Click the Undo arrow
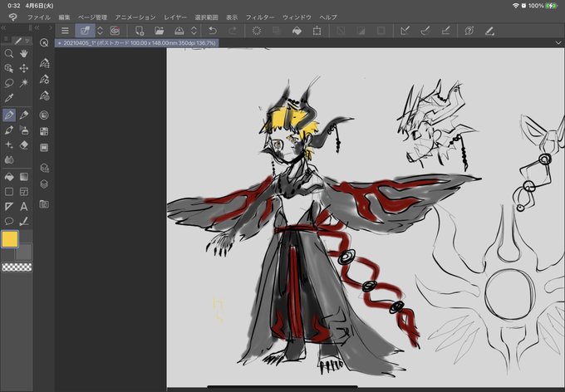 [213, 31]
